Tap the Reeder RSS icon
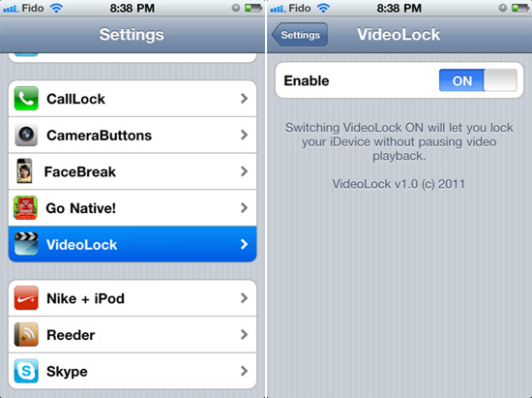The image size is (532, 398). pos(26,334)
